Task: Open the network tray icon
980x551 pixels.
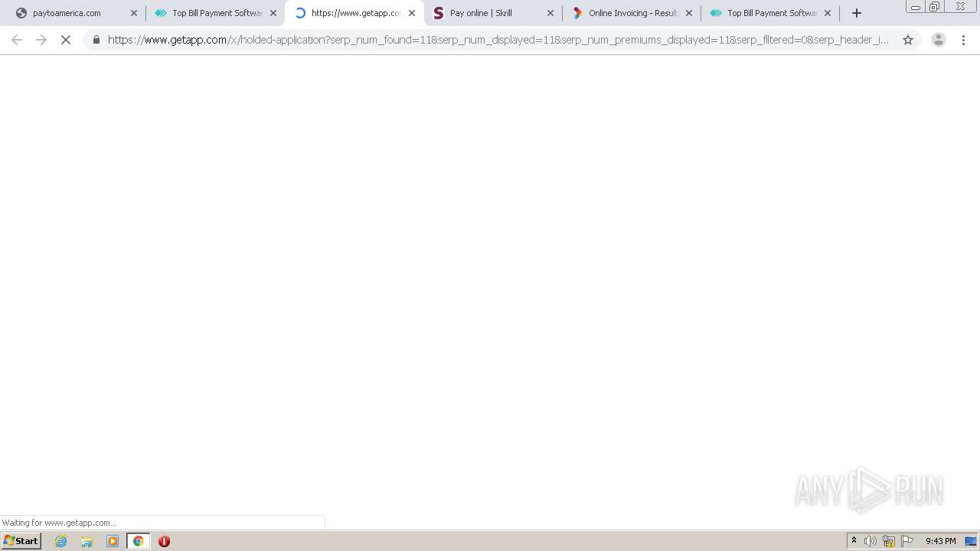Action: 889,541
